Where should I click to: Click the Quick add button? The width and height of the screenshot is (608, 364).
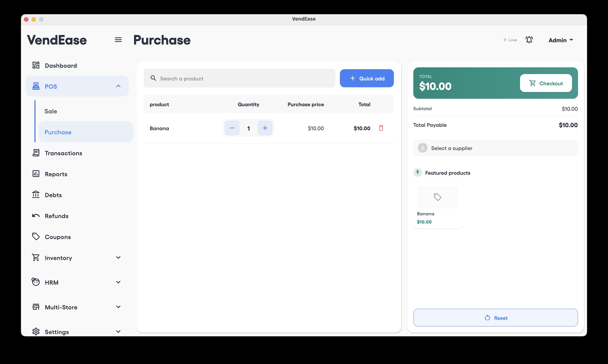367,79
